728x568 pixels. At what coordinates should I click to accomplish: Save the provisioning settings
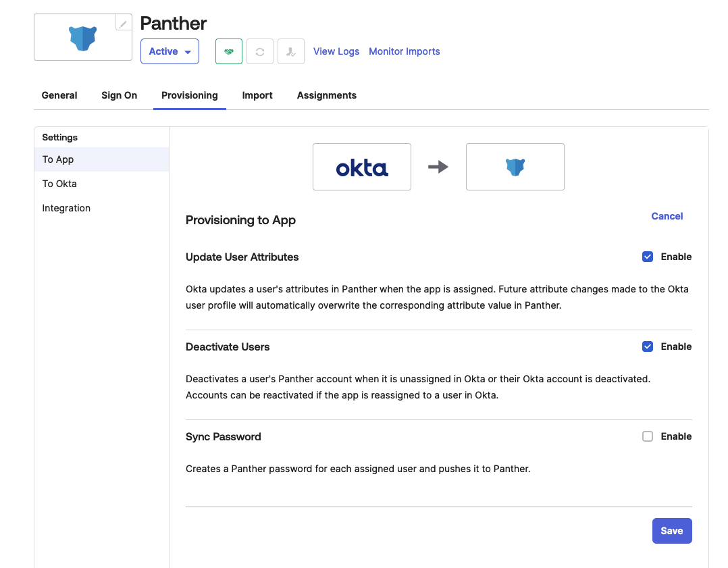coord(671,531)
